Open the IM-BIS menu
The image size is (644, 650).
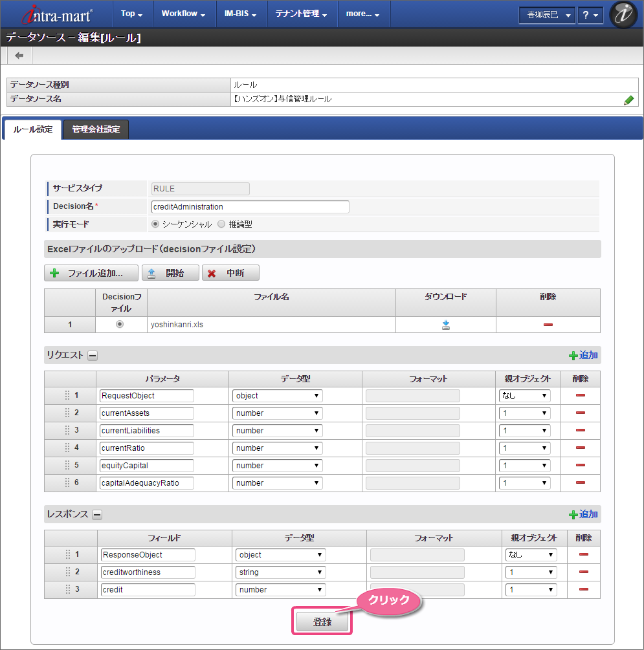[241, 14]
